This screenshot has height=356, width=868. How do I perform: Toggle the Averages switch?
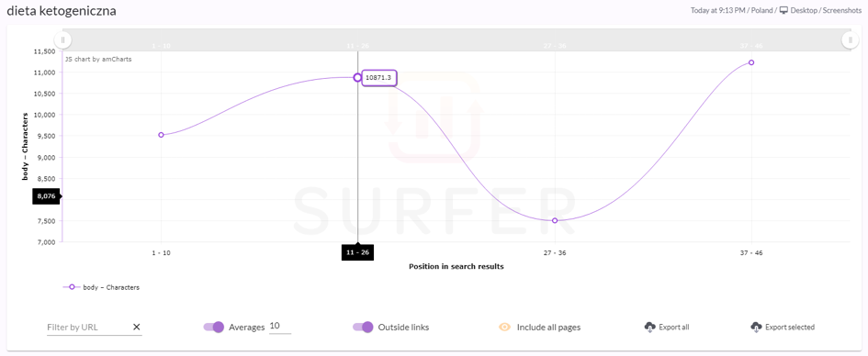click(214, 328)
